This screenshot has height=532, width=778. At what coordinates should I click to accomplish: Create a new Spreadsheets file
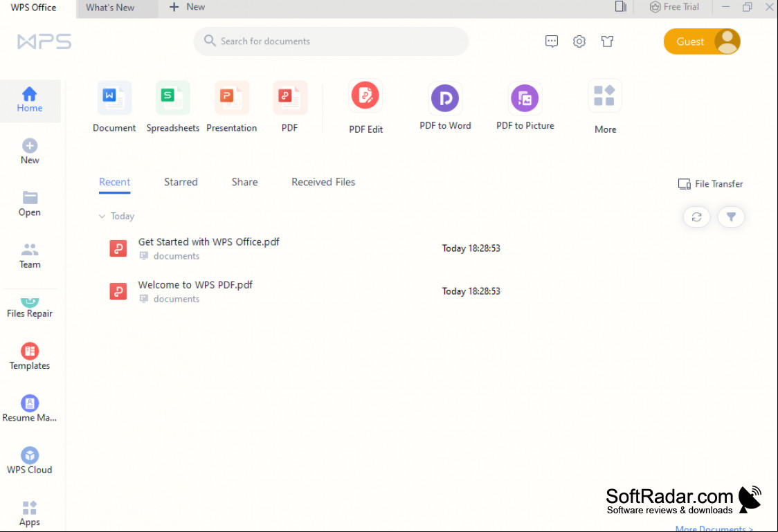[x=172, y=107]
